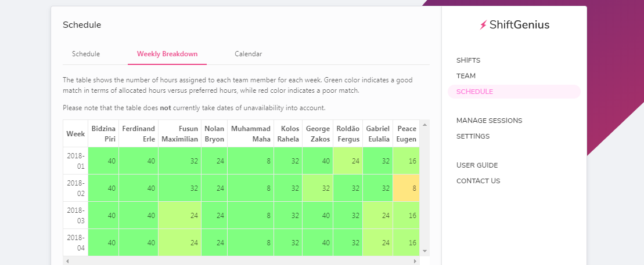Screen dimensions: 644x265
Task: Click the ShiftGenius lightning bolt logo
Action: (x=483, y=25)
